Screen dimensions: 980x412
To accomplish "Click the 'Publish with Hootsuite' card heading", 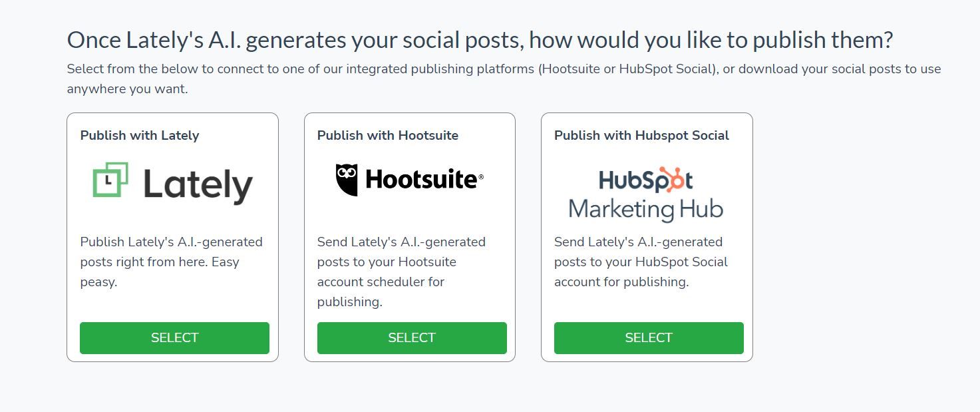I will 388,135.
